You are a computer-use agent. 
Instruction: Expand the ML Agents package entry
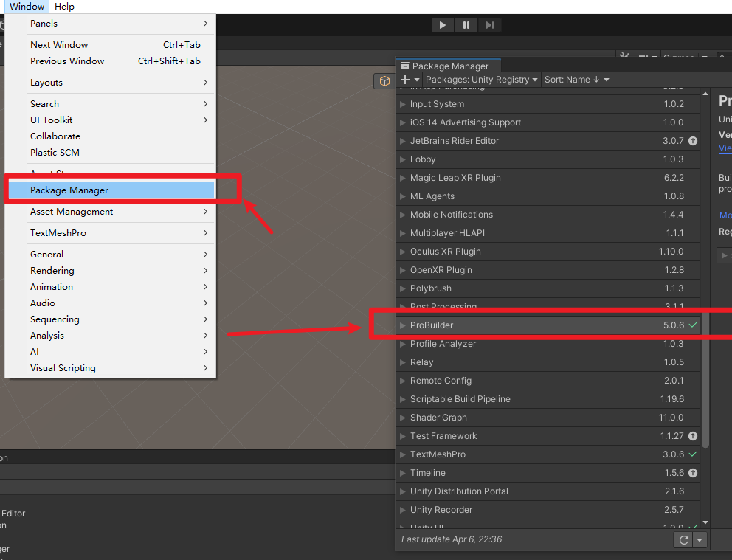(x=402, y=196)
